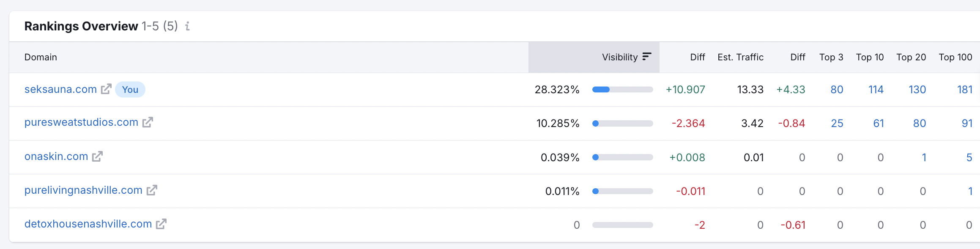
Task: Open seksauna.com external link icon
Action: pyautogui.click(x=106, y=89)
